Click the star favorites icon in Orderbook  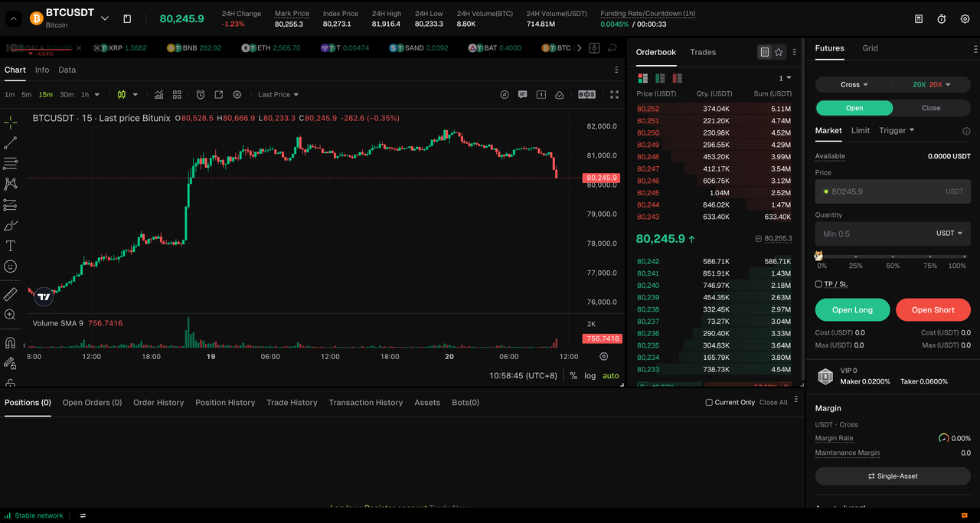click(x=779, y=52)
